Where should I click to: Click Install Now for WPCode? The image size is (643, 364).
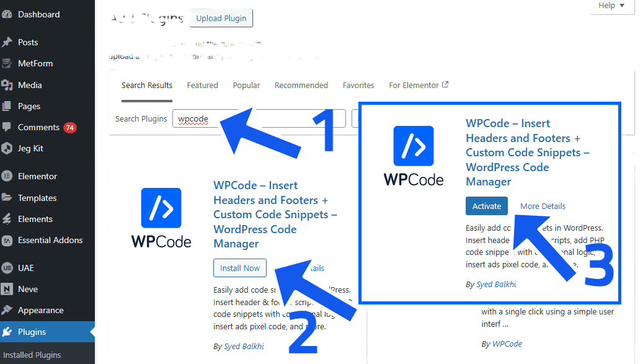click(240, 268)
